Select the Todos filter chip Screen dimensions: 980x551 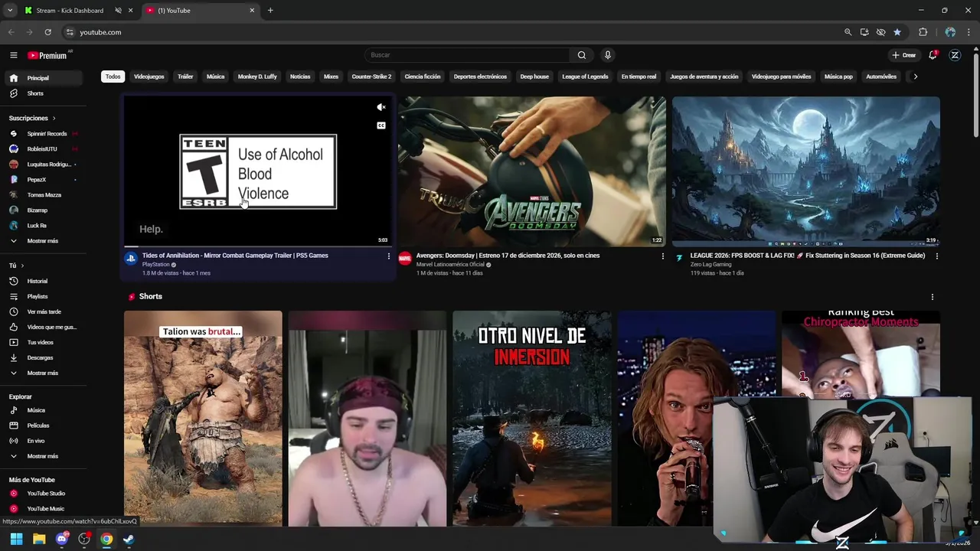click(x=113, y=77)
